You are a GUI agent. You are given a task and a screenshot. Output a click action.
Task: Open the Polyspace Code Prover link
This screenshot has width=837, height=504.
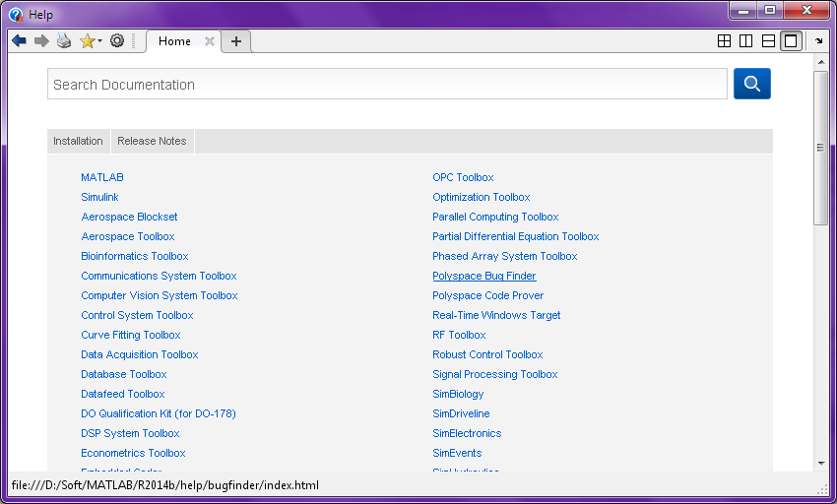487,295
